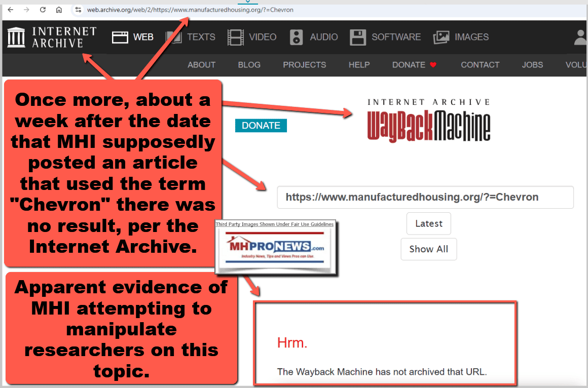Click the Latest button
The width and height of the screenshot is (588, 388).
click(429, 223)
